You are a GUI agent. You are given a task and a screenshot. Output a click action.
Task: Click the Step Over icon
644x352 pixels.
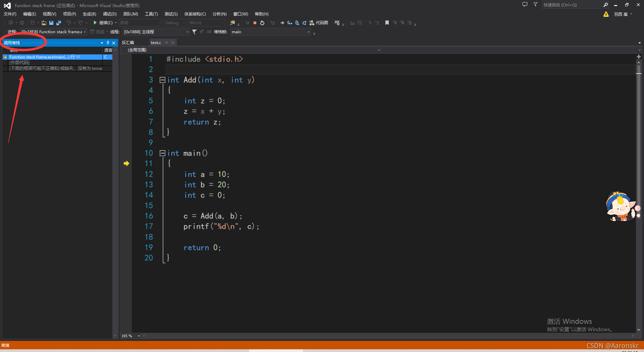[x=297, y=23]
